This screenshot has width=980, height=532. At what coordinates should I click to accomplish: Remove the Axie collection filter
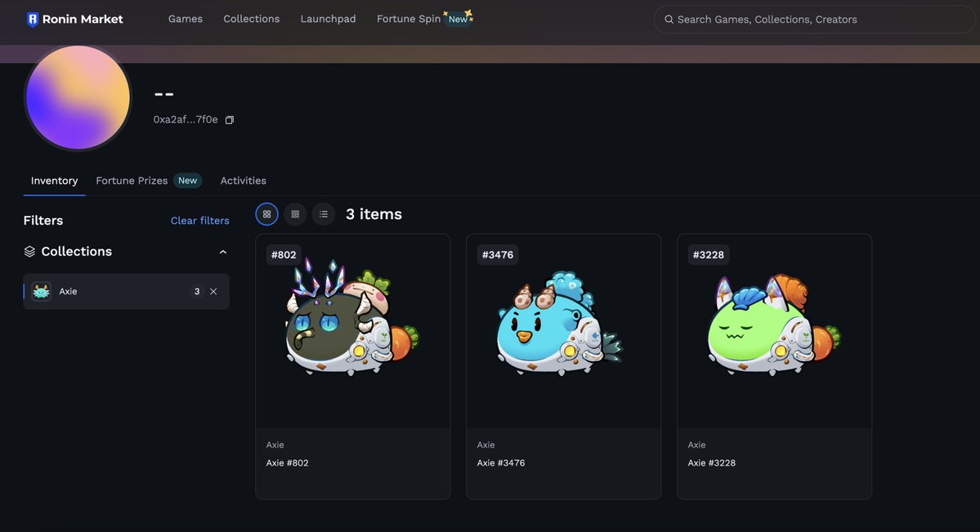click(x=214, y=291)
